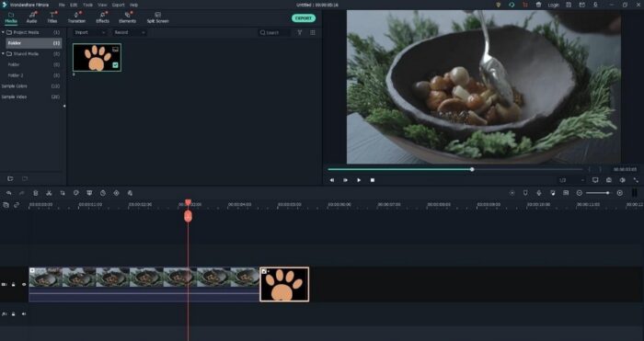This screenshot has height=341, width=644.
Task: Open the filter icon next to Search
Action: [x=300, y=32]
